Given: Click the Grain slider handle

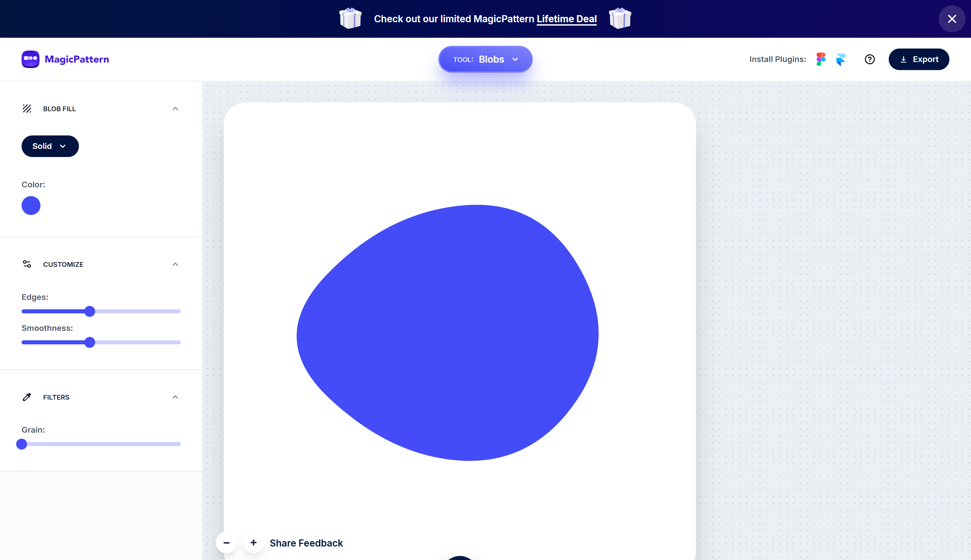Looking at the screenshot, I should (22, 444).
